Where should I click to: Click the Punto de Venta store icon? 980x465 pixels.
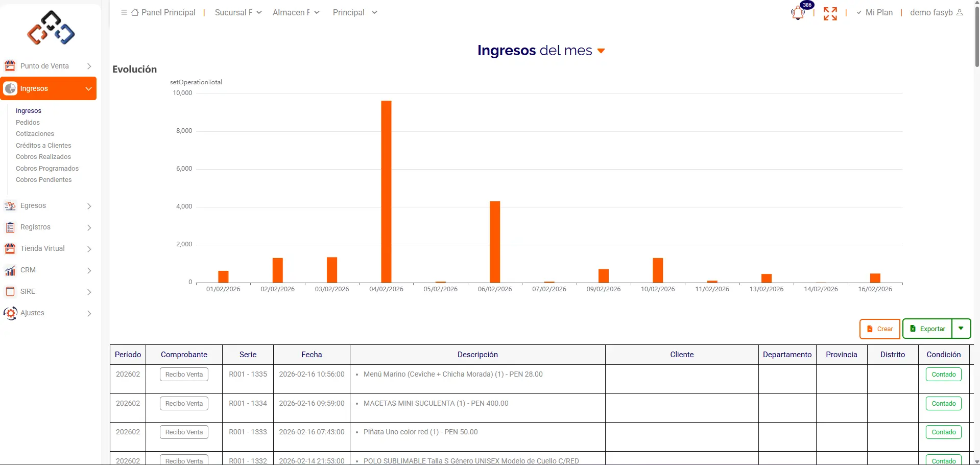(x=10, y=66)
